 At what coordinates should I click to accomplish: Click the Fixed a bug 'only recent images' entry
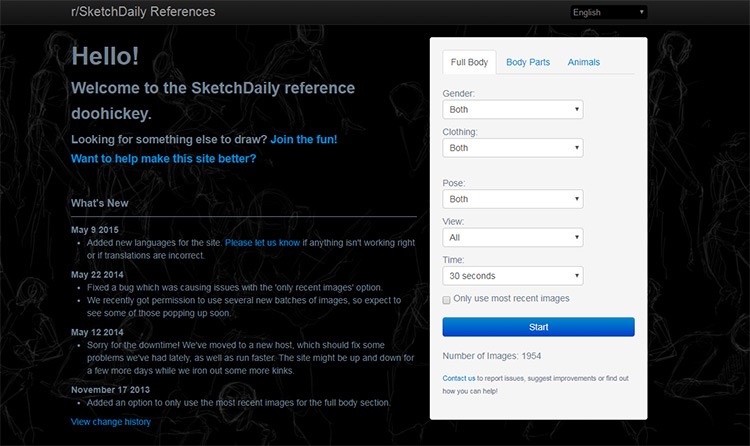(x=235, y=288)
